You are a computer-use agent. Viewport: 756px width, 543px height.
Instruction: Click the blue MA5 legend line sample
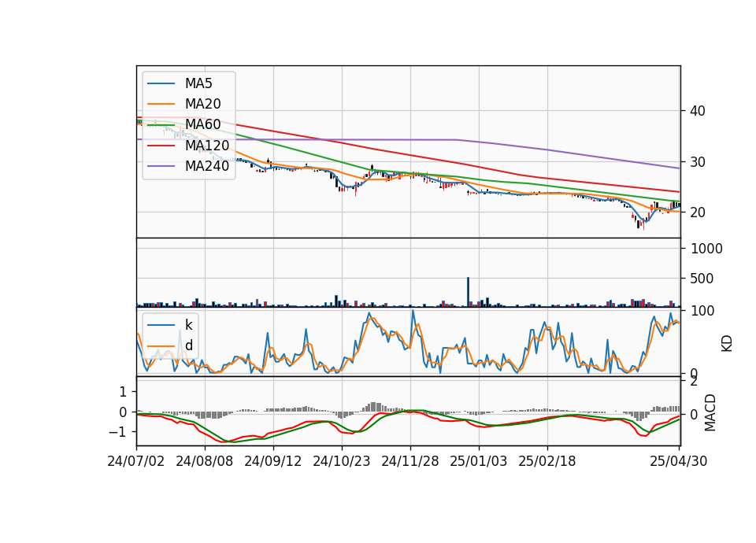pyautogui.click(x=161, y=83)
